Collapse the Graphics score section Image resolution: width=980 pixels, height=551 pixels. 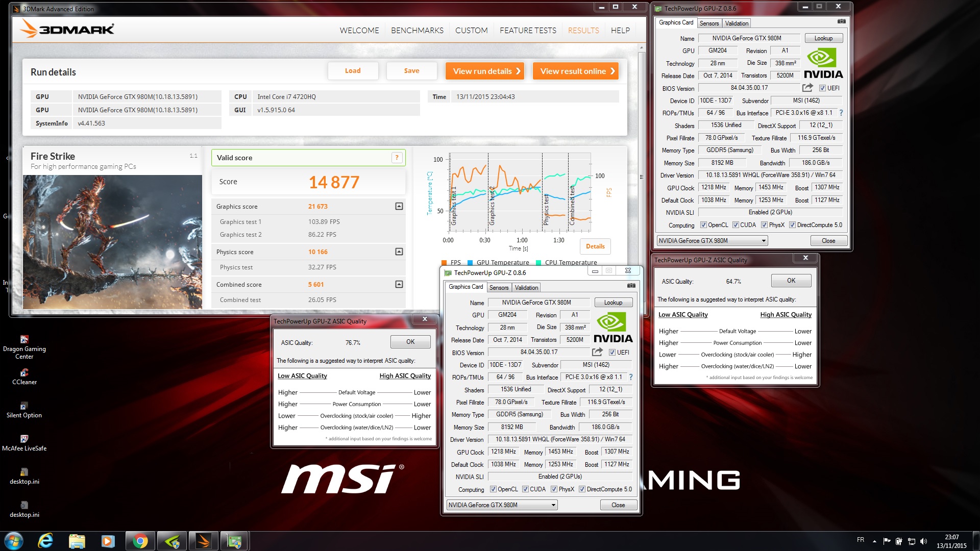(399, 206)
